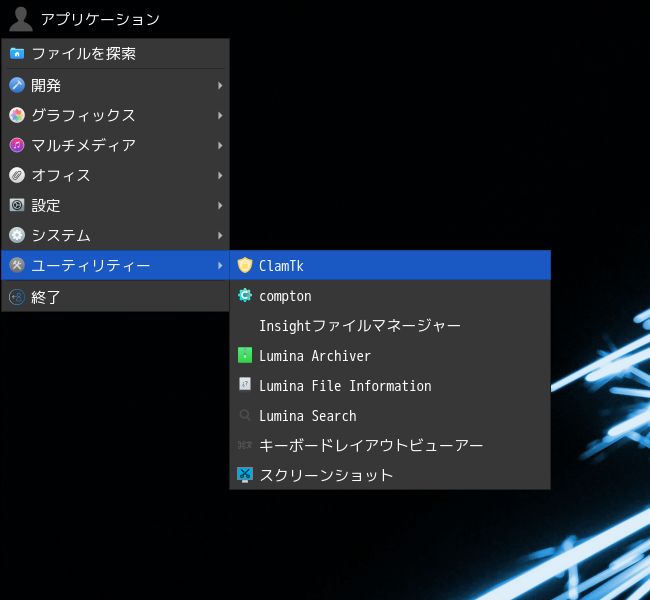Click the arrow beside ユーティリティー
The height and width of the screenshot is (600, 650).
coord(220,265)
